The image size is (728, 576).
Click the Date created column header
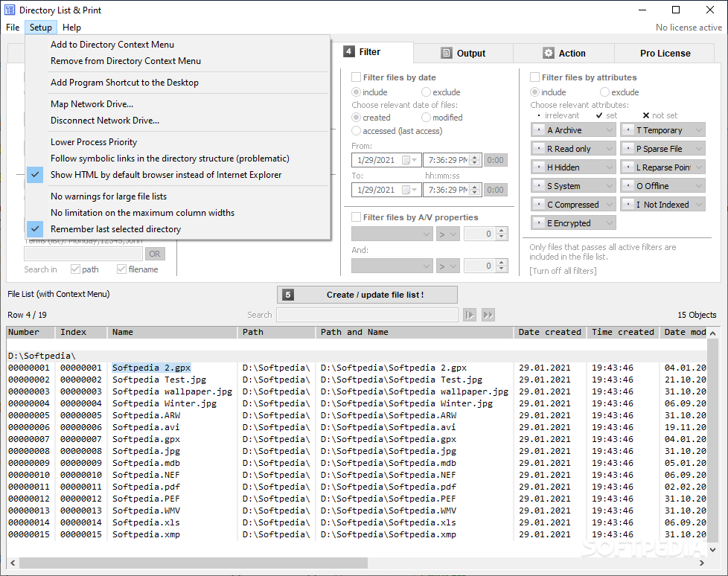(x=549, y=333)
